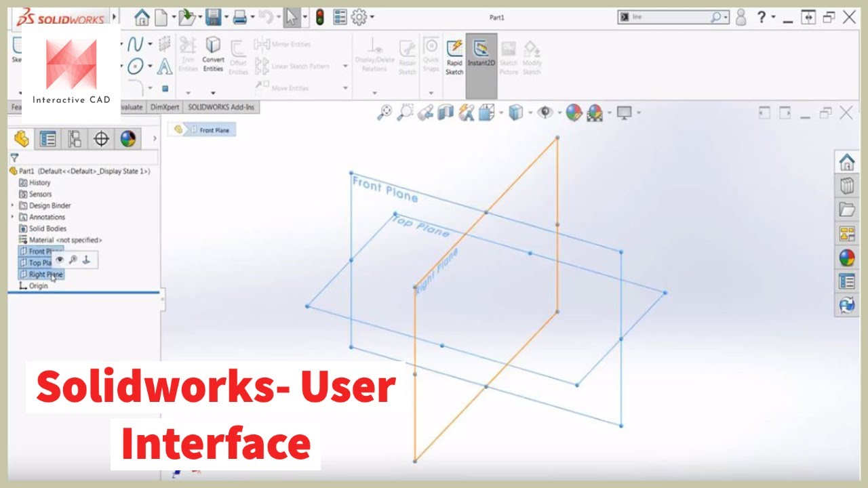868x488 pixels.
Task: Open the File Properties list icon
Action: pos(340,18)
